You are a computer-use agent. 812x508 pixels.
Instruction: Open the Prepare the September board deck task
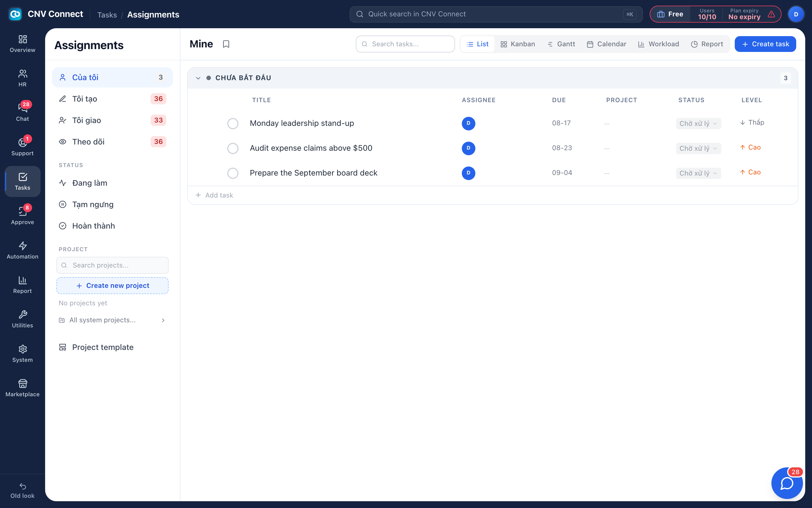tap(314, 173)
